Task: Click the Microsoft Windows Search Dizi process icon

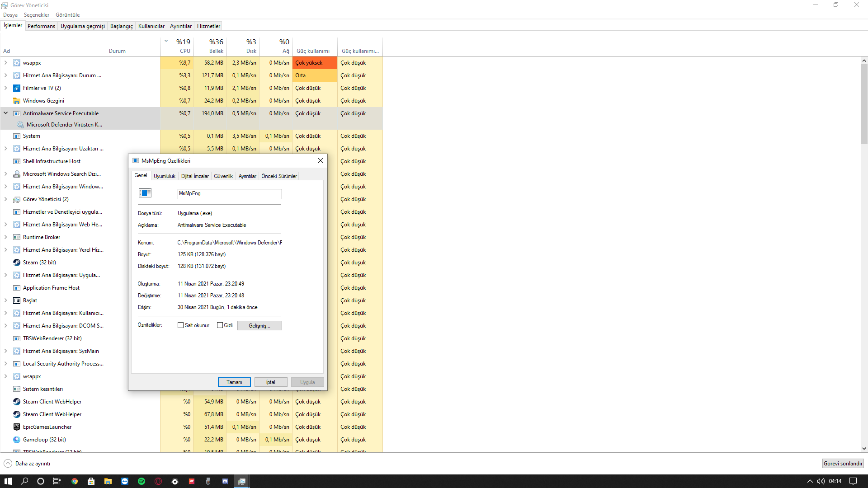Action: (x=17, y=174)
